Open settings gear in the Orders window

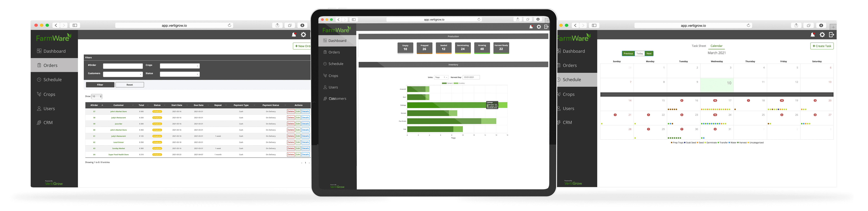click(304, 35)
